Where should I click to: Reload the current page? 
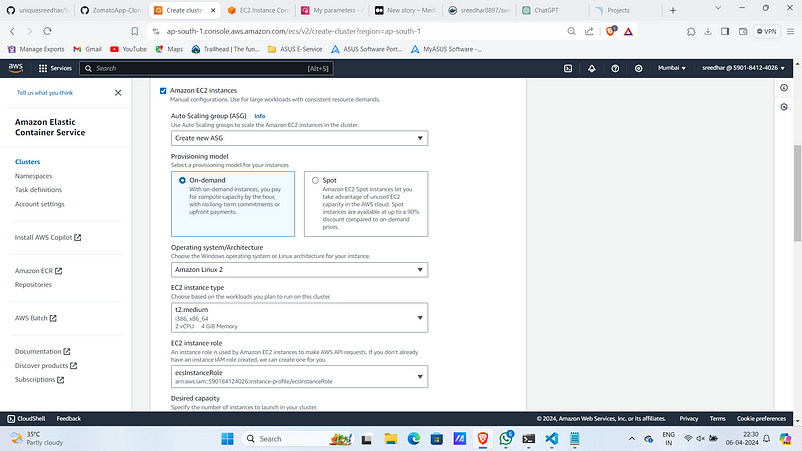[x=48, y=31]
